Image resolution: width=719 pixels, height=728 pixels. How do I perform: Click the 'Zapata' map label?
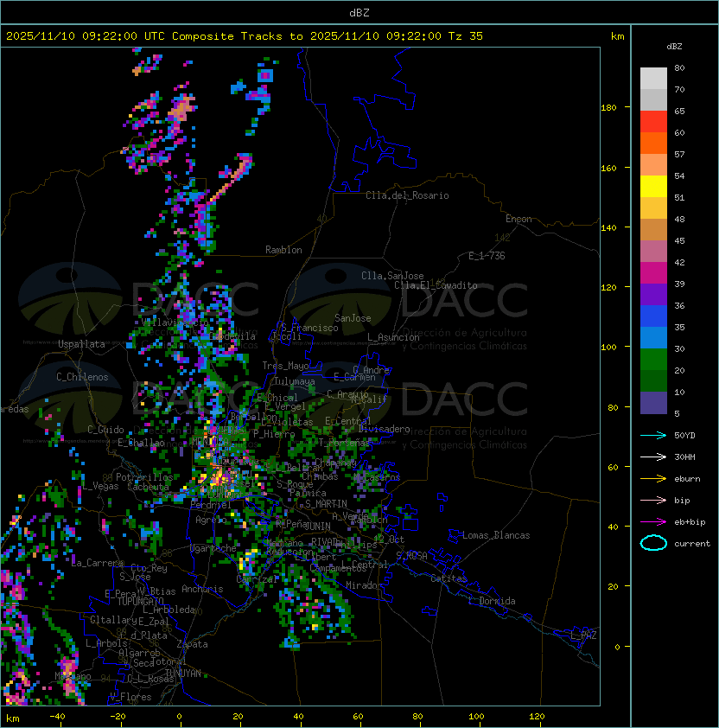[x=192, y=644]
